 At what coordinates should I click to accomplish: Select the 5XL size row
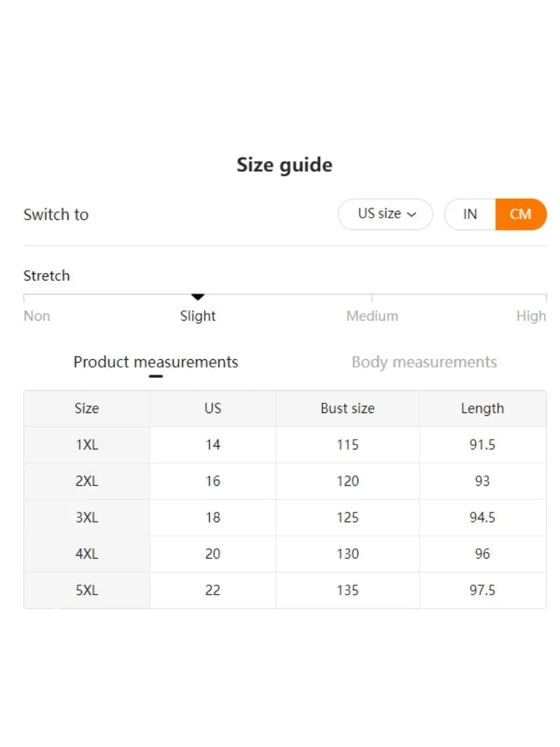click(87, 591)
